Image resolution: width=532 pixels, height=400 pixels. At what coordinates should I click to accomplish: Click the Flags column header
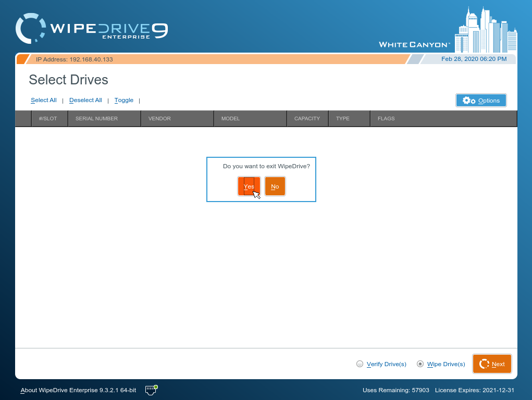[386, 118]
